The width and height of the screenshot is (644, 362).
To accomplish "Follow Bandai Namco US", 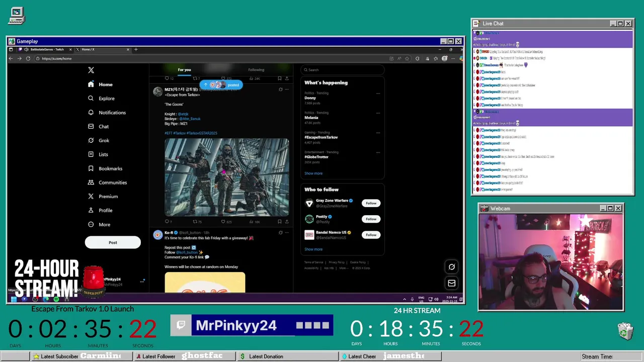I will [371, 235].
